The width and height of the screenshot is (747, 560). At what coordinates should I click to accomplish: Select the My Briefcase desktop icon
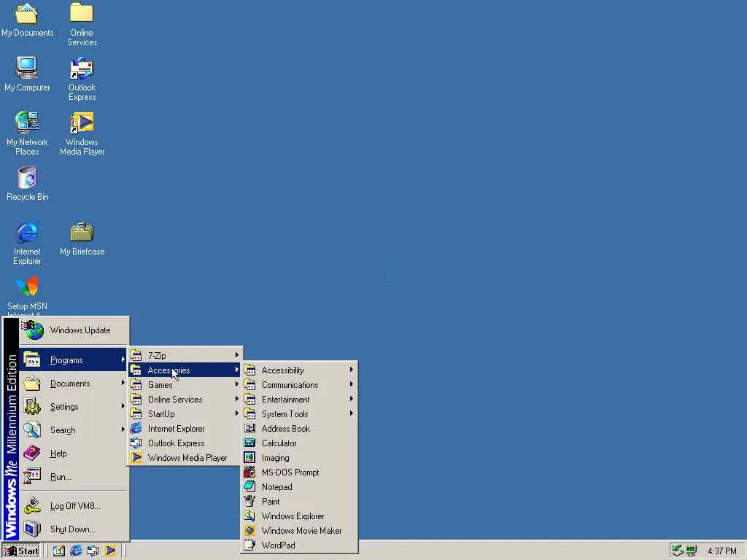[x=82, y=239]
